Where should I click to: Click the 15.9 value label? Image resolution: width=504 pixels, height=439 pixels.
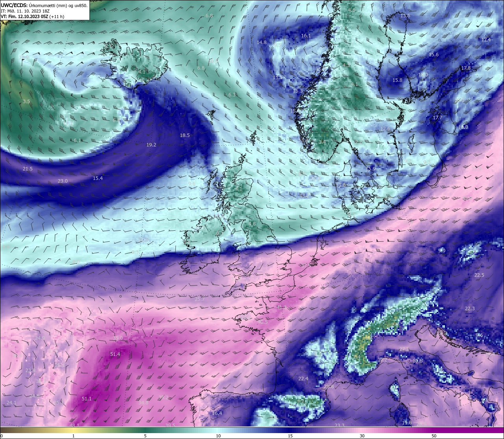[x=371, y=169]
